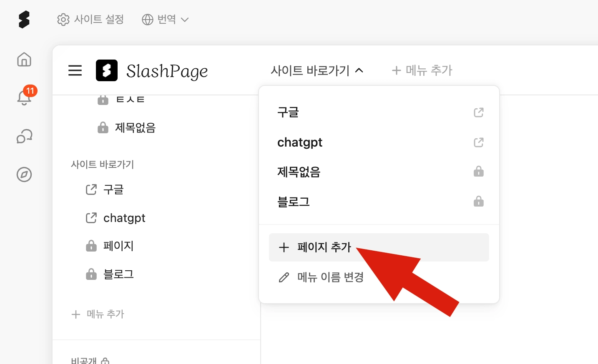Click the external link icon beside 구글 in dropdown
598x364 pixels.
478,112
